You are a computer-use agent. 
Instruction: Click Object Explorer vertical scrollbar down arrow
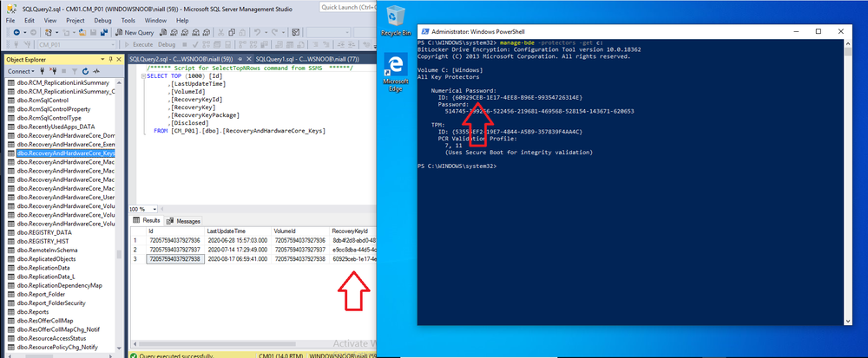click(x=120, y=348)
